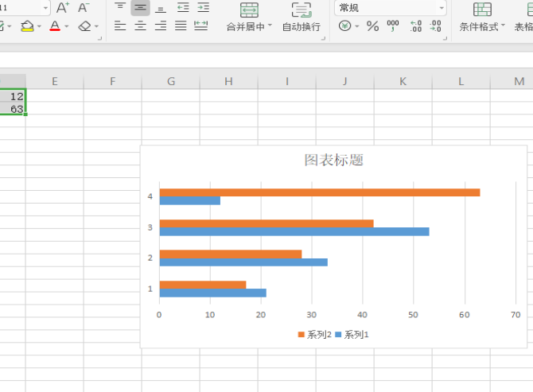Center text horizontally
This screenshot has width=533, height=392.
click(x=140, y=25)
